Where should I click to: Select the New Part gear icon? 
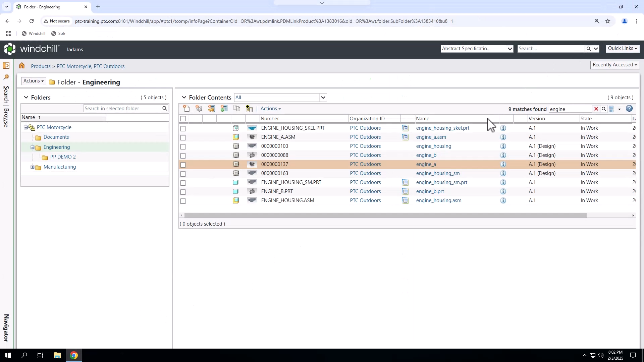coord(199,108)
